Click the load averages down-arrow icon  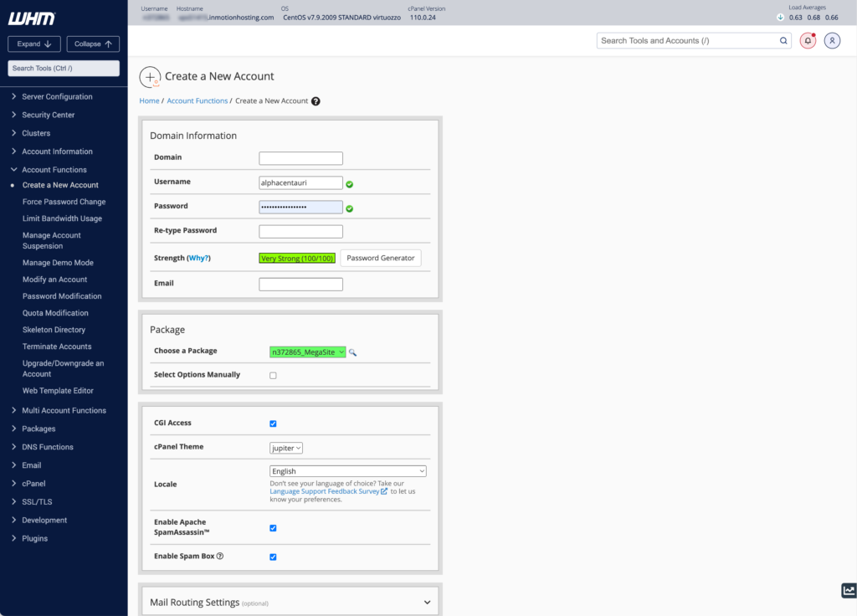point(781,17)
